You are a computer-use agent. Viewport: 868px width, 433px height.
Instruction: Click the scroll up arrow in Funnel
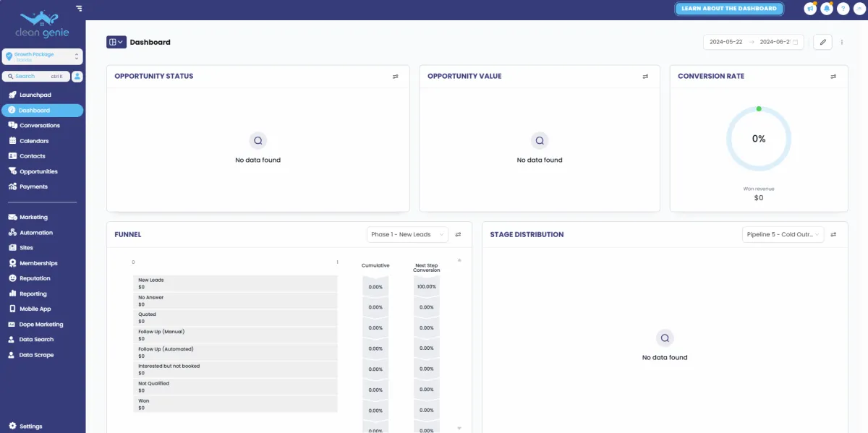click(459, 260)
